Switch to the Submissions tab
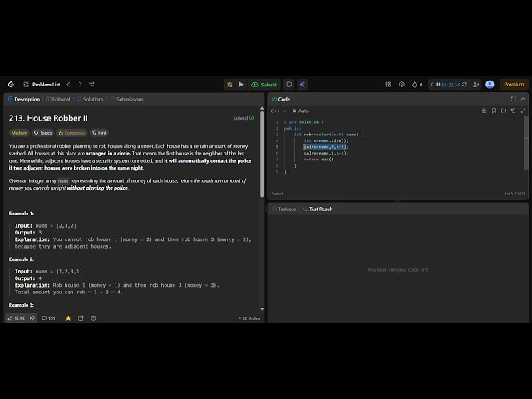This screenshot has width=532, height=399. click(x=126, y=99)
